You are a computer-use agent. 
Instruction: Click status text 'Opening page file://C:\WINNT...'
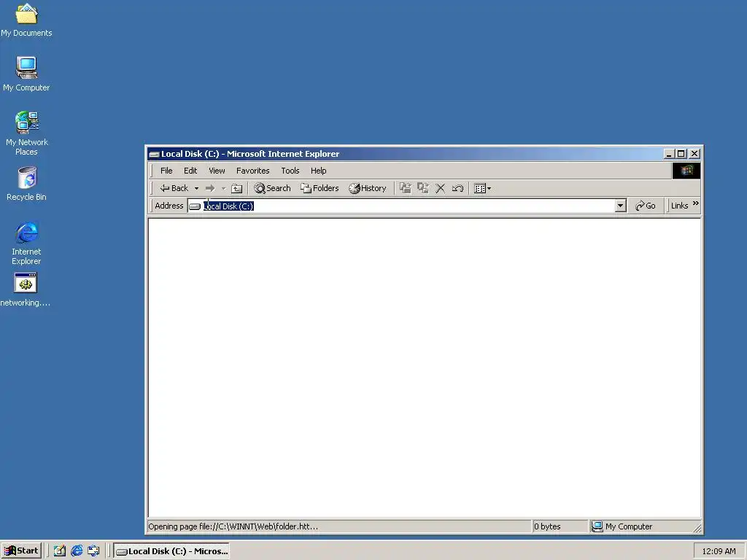click(233, 526)
